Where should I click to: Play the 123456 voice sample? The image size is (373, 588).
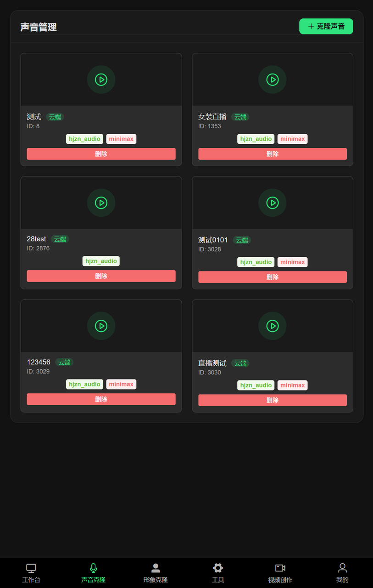coord(101,326)
